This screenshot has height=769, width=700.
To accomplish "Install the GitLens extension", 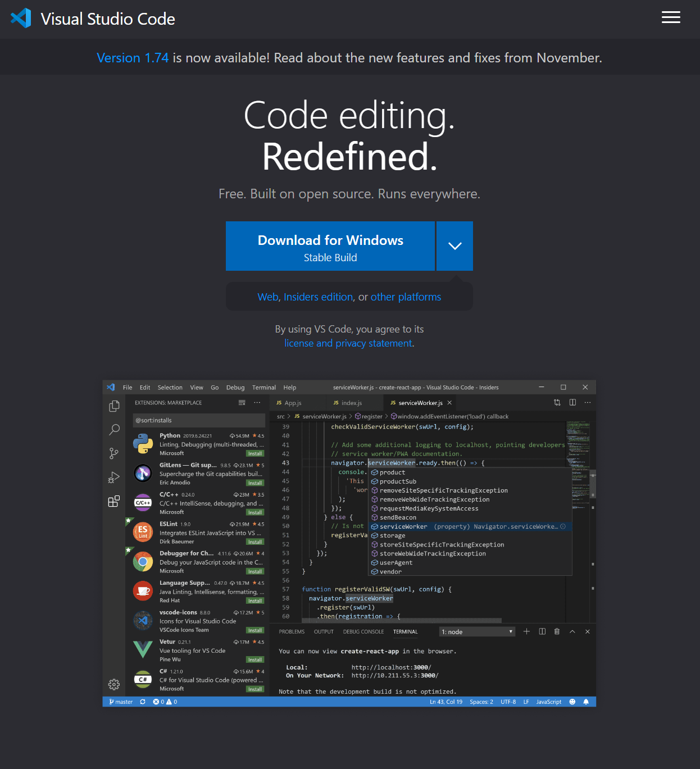I will click(x=255, y=483).
